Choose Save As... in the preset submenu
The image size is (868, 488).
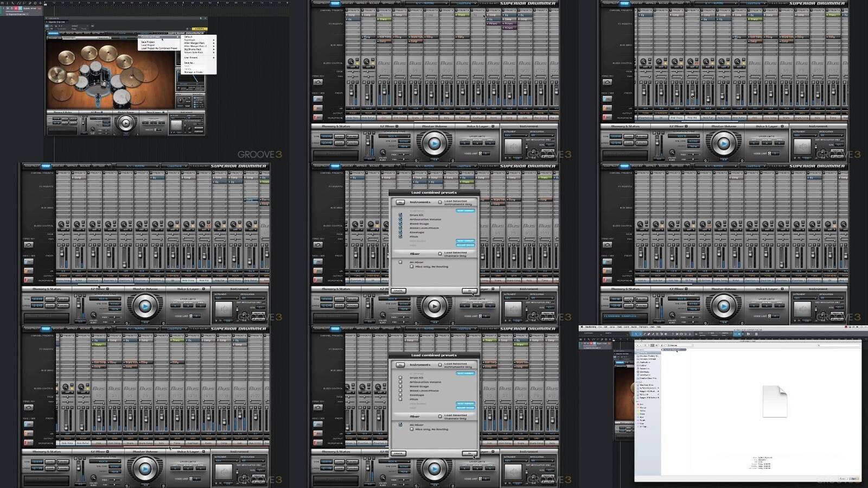tap(189, 63)
